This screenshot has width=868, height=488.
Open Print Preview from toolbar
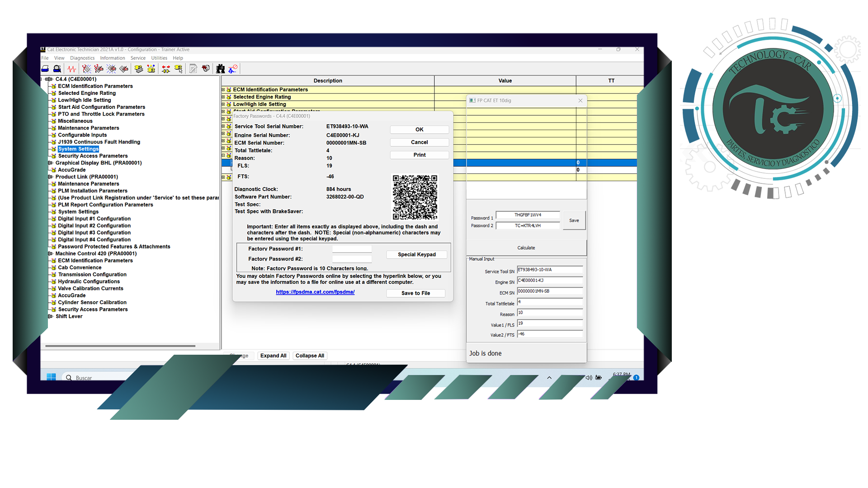click(x=57, y=69)
